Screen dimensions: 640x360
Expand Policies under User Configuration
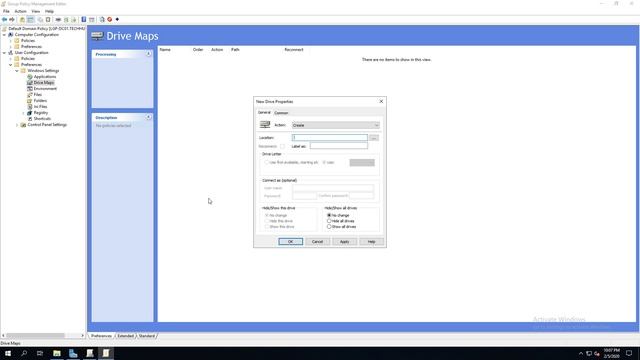(x=11, y=59)
